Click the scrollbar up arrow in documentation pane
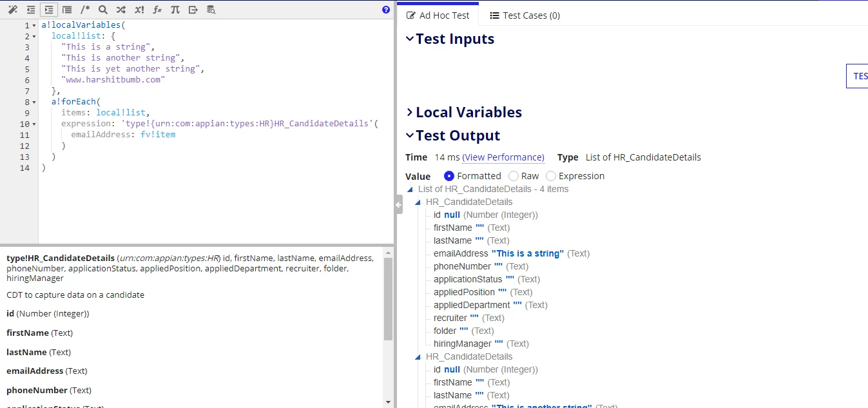 pos(388,253)
